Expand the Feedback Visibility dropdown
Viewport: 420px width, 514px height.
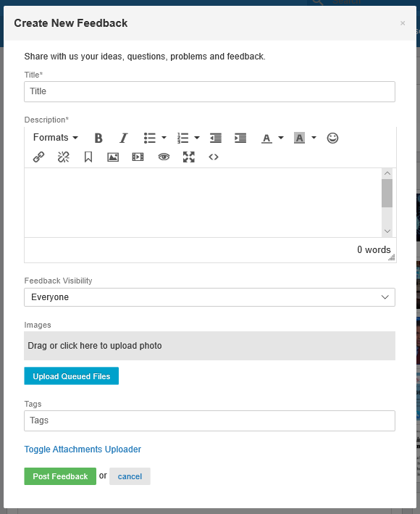pos(209,297)
